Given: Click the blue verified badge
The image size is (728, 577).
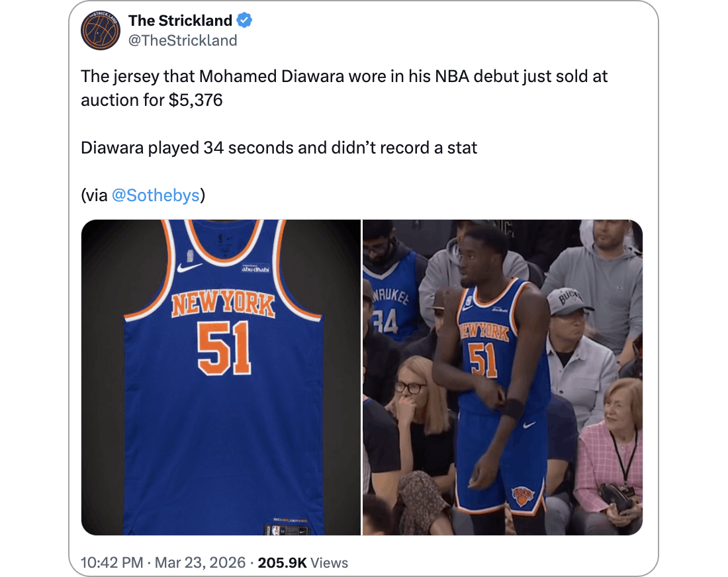Looking at the screenshot, I should (x=244, y=21).
